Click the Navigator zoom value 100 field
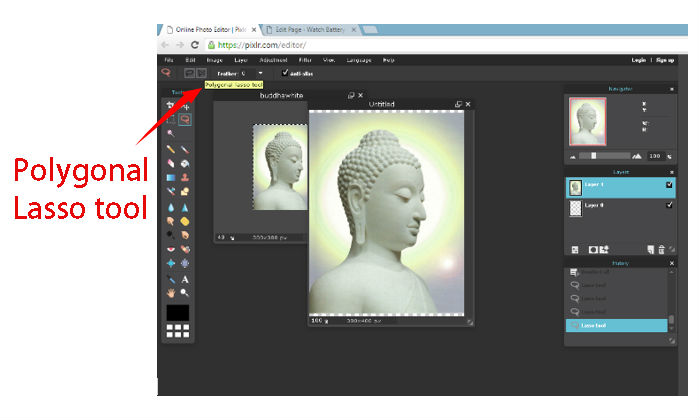 654,156
